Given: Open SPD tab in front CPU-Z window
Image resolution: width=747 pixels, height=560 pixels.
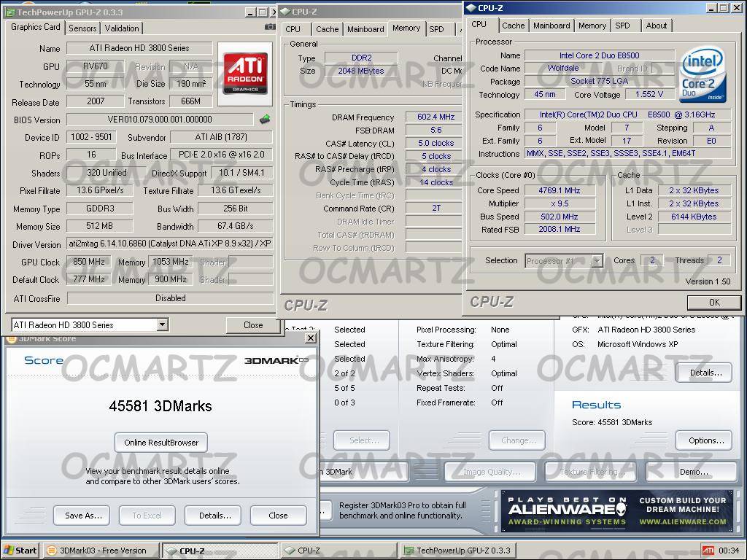Looking at the screenshot, I should pos(622,26).
